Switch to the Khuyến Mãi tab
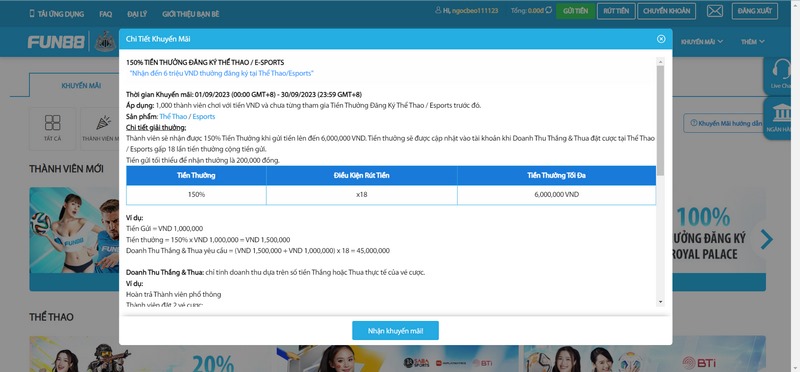The image size is (800, 372). [x=81, y=85]
